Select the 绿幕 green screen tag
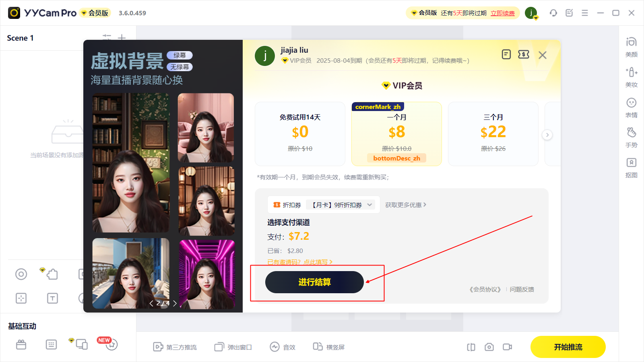The height and width of the screenshot is (362, 644). (180, 56)
